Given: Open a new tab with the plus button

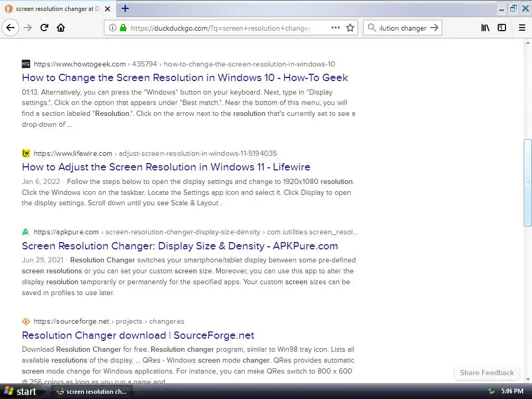Looking at the screenshot, I should (125, 8).
